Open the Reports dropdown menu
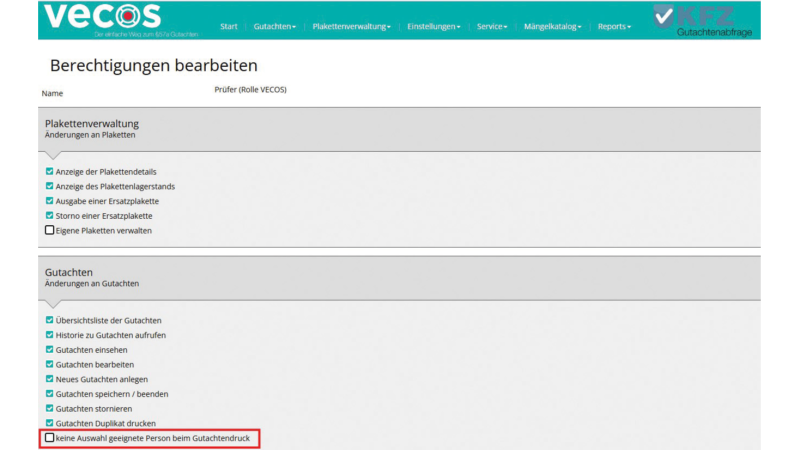800x450 pixels. pos(614,27)
